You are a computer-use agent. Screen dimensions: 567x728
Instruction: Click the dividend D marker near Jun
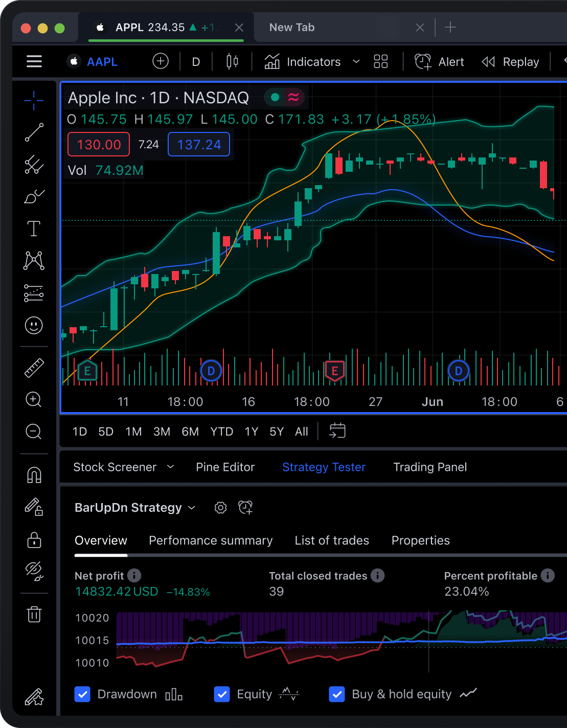coord(459,371)
